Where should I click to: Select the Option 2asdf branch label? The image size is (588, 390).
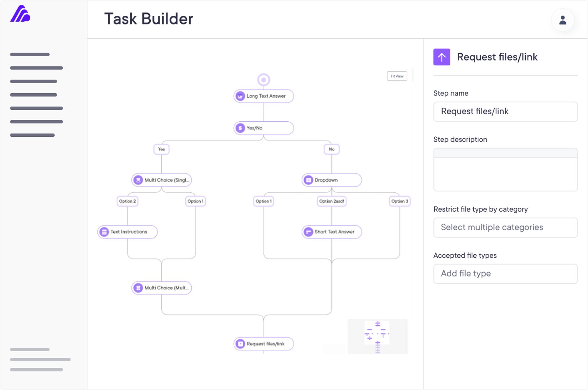click(x=331, y=201)
